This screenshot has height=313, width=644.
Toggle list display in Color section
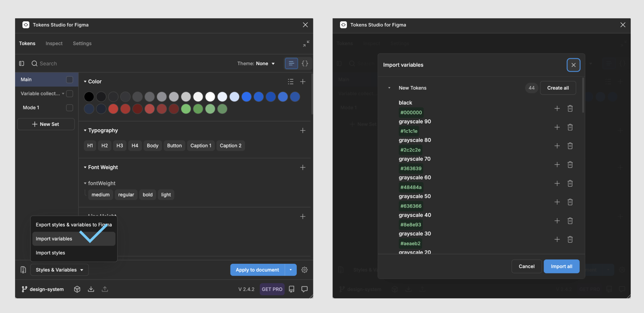point(291,82)
